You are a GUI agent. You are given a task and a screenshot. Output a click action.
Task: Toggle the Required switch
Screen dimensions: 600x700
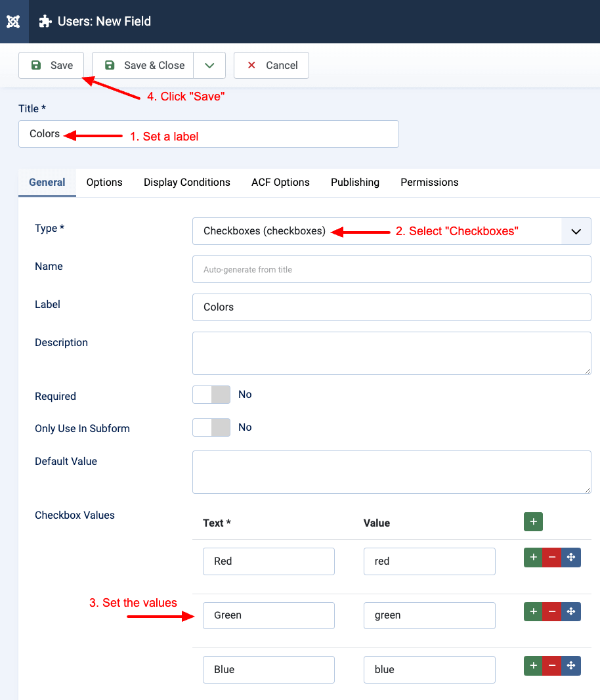(x=211, y=395)
